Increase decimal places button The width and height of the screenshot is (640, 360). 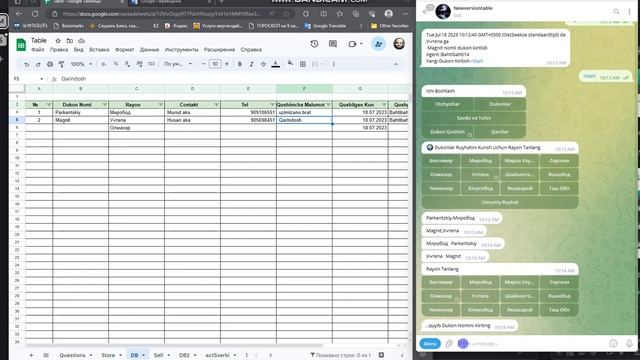[x=139, y=64]
